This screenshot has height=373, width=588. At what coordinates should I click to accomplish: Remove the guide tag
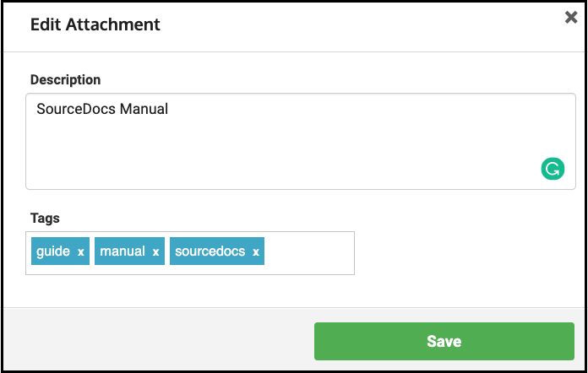(80, 252)
